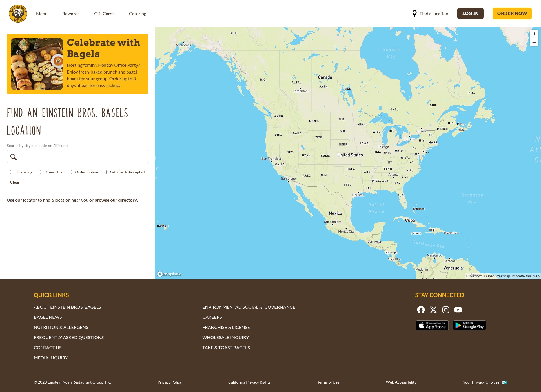541x392 pixels.
Task: Open browse our directory link
Action: pyautogui.click(x=116, y=200)
